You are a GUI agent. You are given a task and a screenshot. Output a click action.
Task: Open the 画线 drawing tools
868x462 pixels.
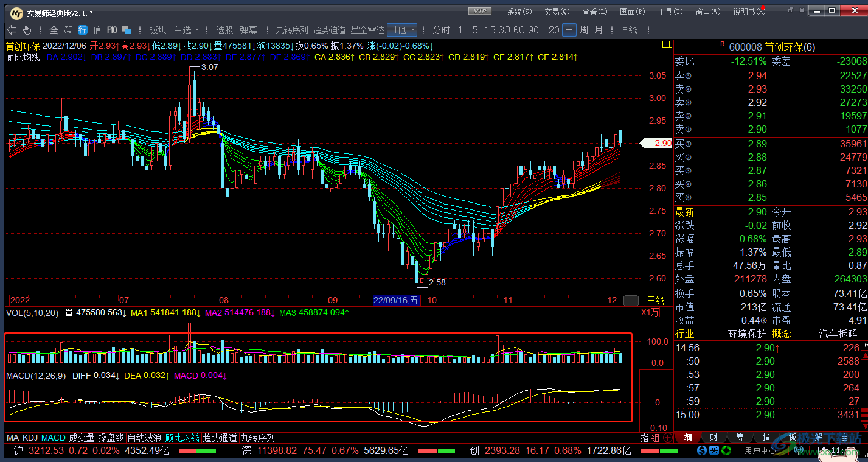pyautogui.click(x=629, y=30)
